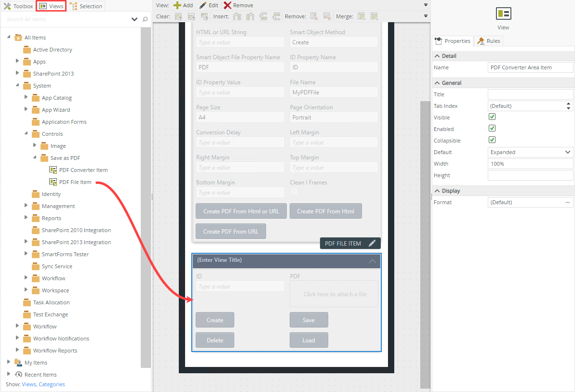Click the Add view button

(183, 5)
